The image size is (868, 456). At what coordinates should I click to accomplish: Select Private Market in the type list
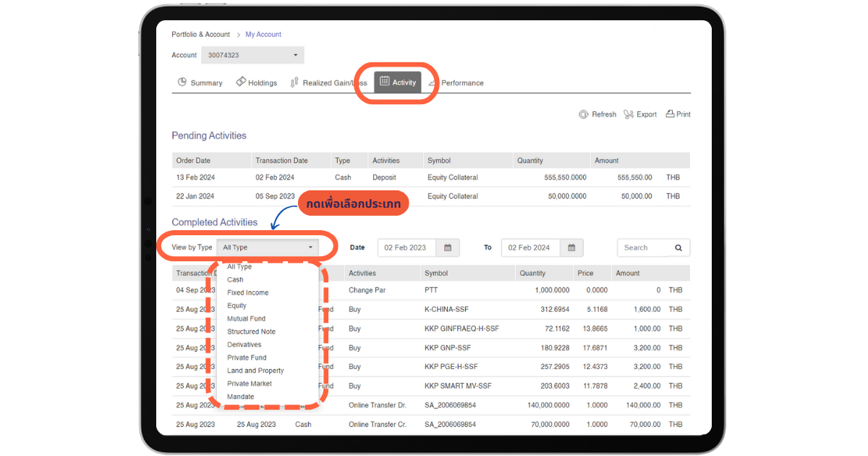pyautogui.click(x=249, y=384)
